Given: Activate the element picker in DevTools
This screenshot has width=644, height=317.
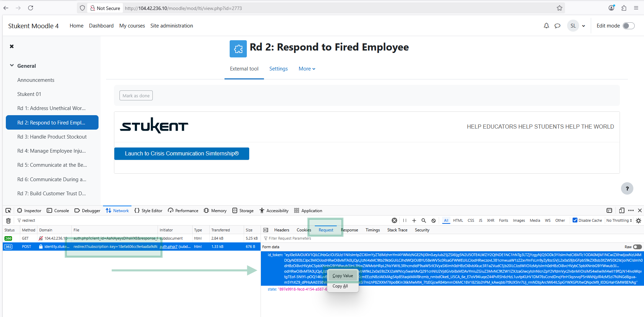Looking at the screenshot, I should coord(8,211).
